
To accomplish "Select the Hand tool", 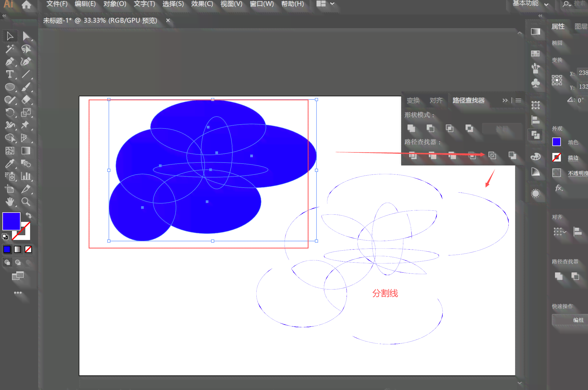I will [x=10, y=202].
